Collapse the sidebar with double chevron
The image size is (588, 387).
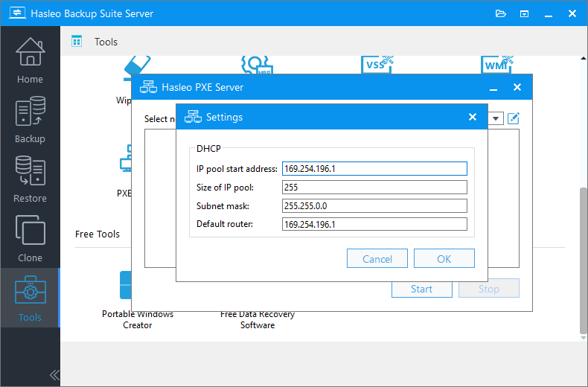(x=54, y=374)
